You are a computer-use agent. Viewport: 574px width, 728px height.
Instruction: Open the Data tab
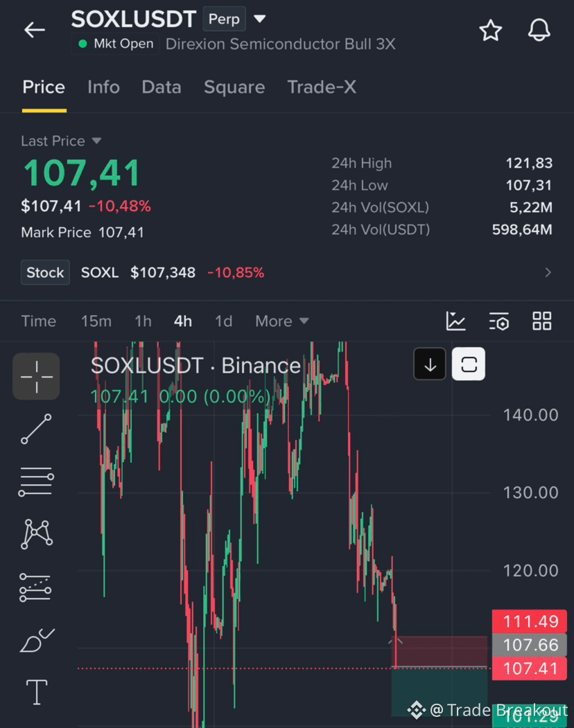[162, 87]
